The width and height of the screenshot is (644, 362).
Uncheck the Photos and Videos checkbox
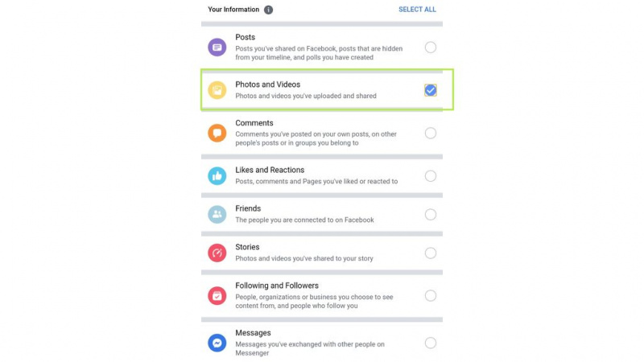(x=431, y=90)
